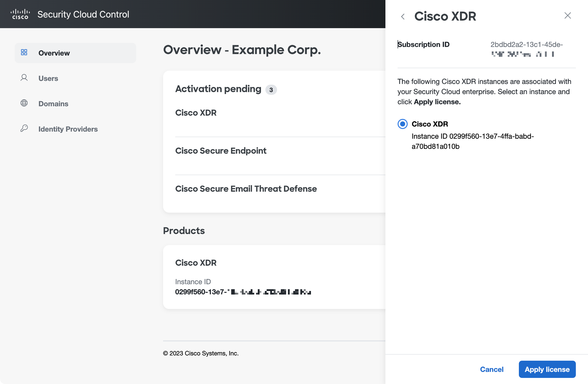
Task: Click the Cisco logo in the header
Action: coord(20,14)
